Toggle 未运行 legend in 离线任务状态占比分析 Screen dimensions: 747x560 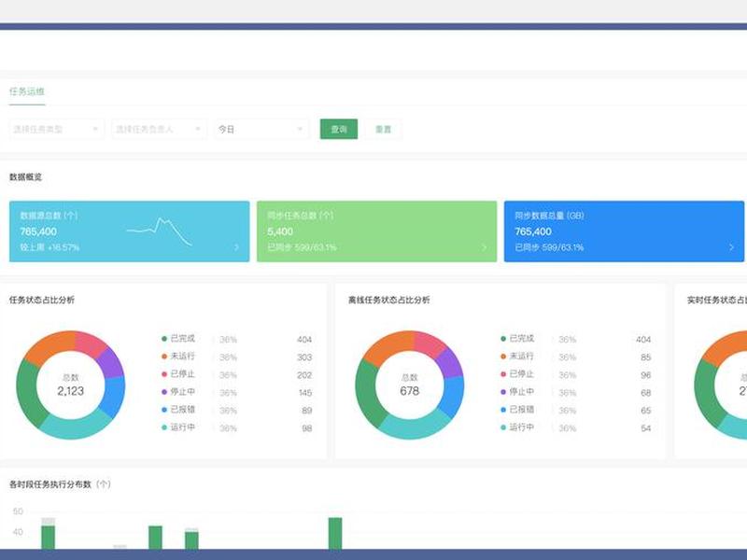point(517,357)
